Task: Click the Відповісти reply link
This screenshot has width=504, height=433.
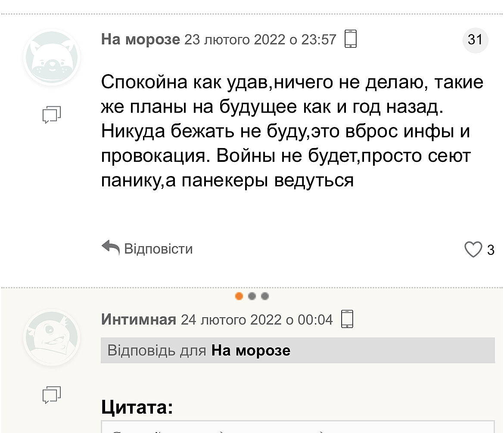Action: pos(158,249)
